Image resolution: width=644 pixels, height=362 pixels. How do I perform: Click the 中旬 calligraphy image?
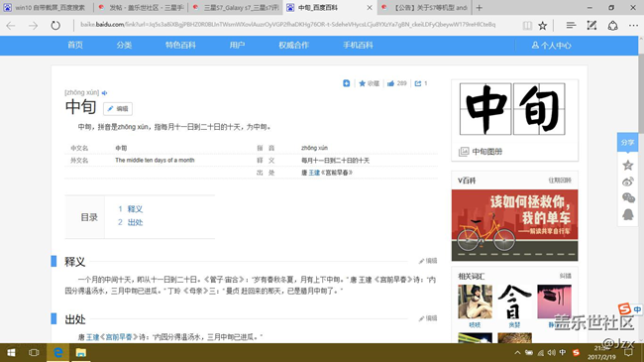pyautogui.click(x=512, y=109)
